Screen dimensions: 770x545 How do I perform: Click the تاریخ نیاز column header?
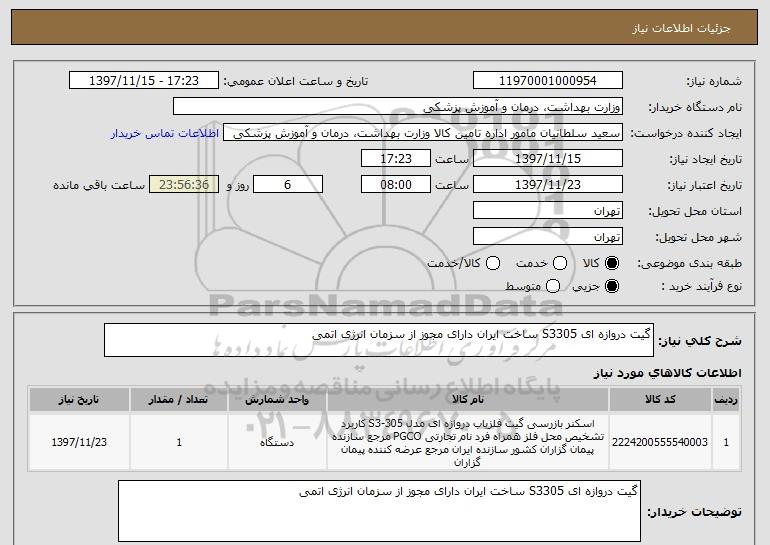pos(79,399)
